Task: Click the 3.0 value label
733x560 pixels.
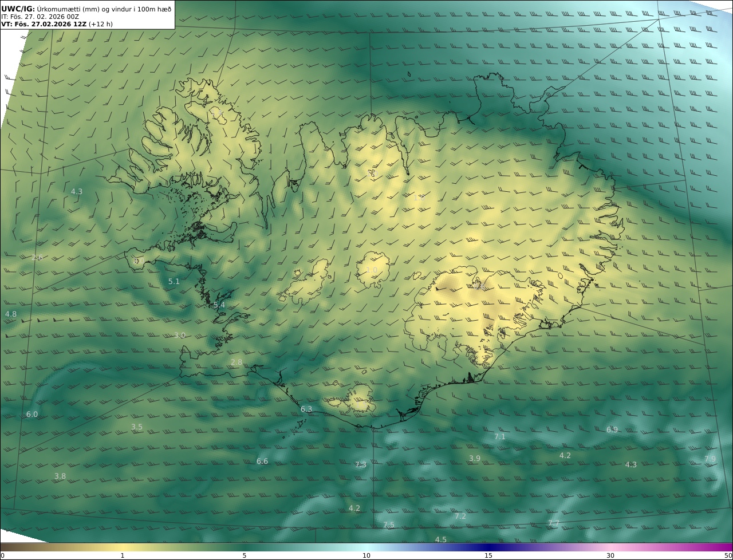Action: (x=180, y=335)
